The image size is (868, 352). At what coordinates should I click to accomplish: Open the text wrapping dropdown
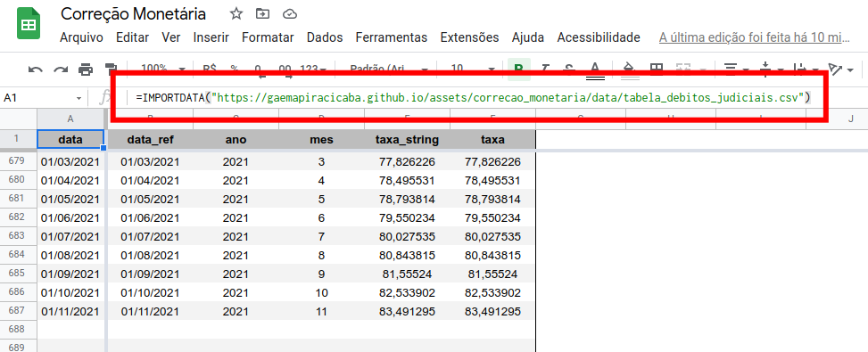(x=806, y=69)
